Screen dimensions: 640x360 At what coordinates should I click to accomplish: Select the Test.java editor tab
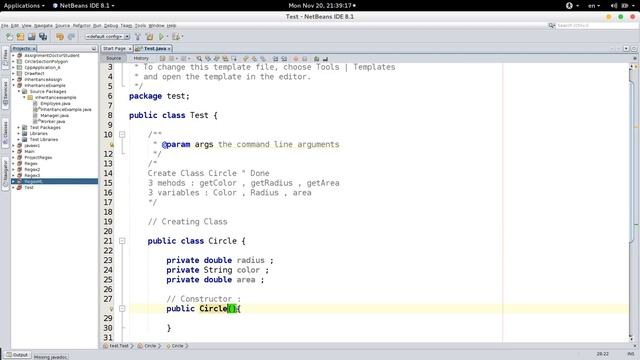[153, 49]
